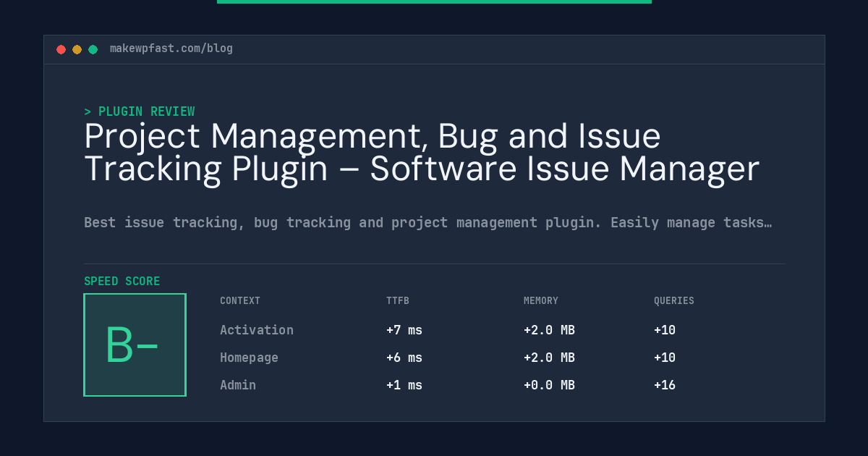Click the Homepage queries value +10
The image size is (868, 456).
[x=665, y=358]
